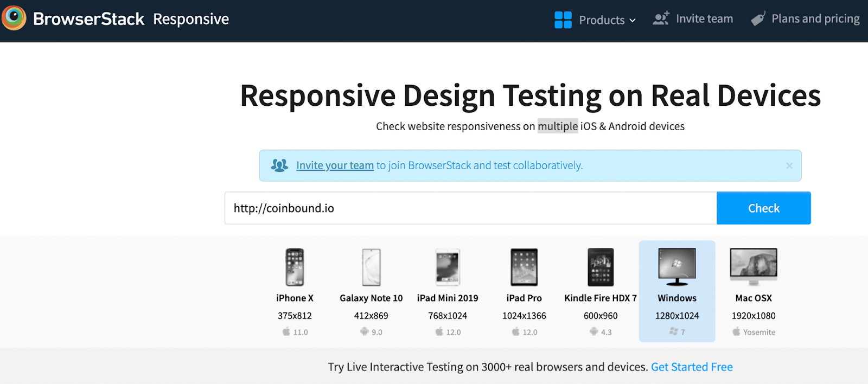Viewport: 868px width, 384px height.
Task: Click the 600x960 resolution text
Action: click(601, 316)
